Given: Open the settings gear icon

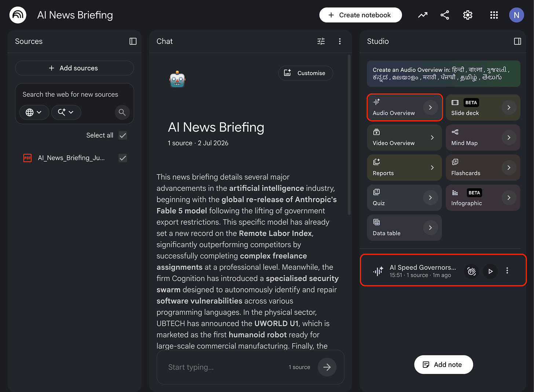Looking at the screenshot, I should tap(468, 15).
